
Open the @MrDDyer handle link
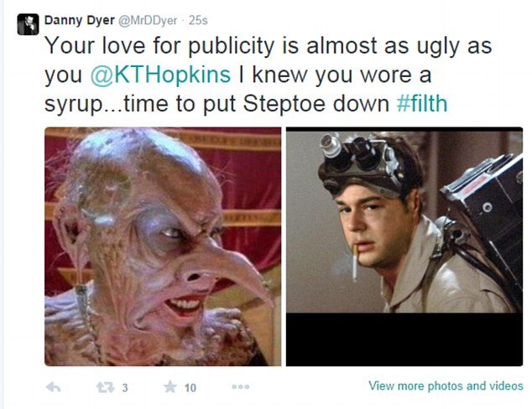point(148,20)
